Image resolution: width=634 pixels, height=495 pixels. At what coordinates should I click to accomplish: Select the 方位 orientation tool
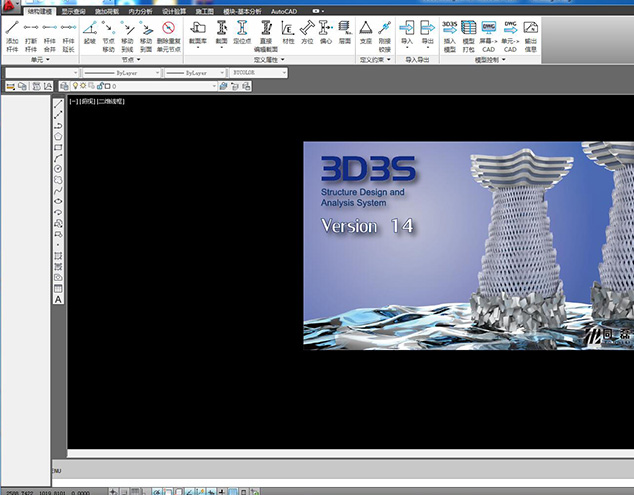[307, 33]
